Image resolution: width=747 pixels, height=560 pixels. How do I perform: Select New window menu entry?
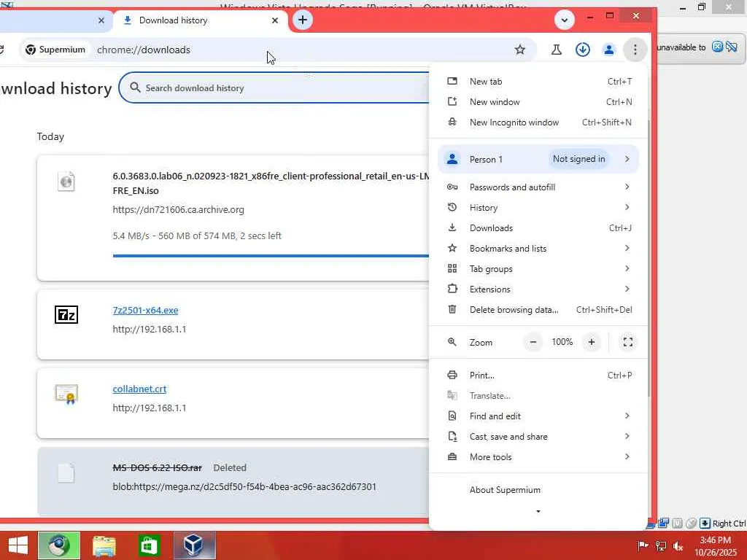(x=539, y=102)
